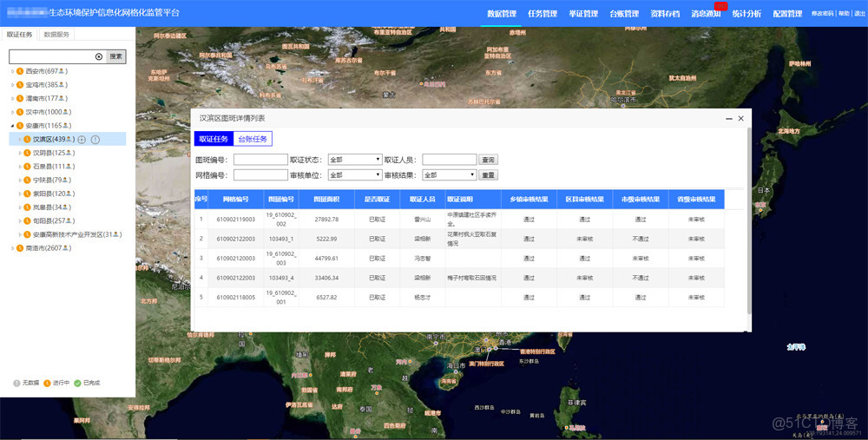868x440 pixels.
Task: Focus the 网格编号 input field
Action: pyautogui.click(x=260, y=175)
